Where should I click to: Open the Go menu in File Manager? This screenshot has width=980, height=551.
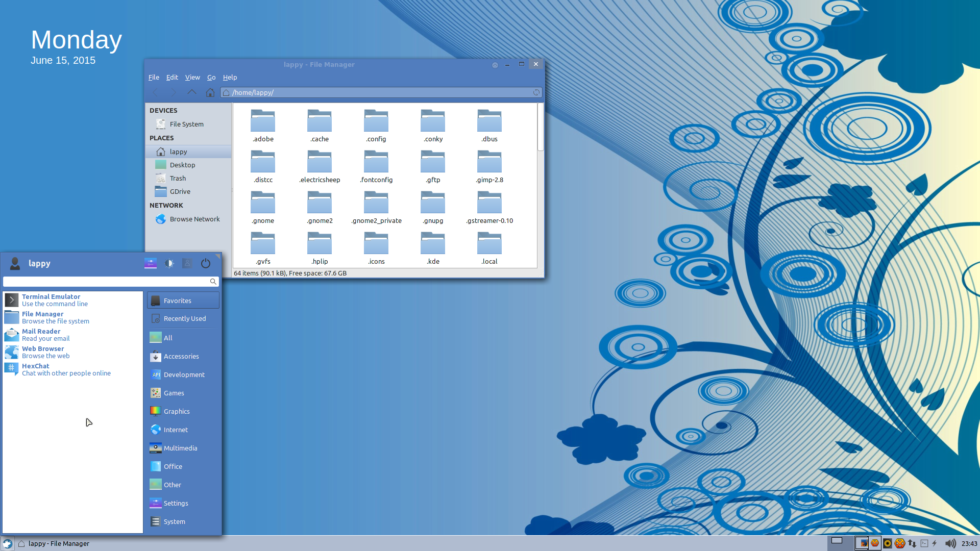pos(211,77)
